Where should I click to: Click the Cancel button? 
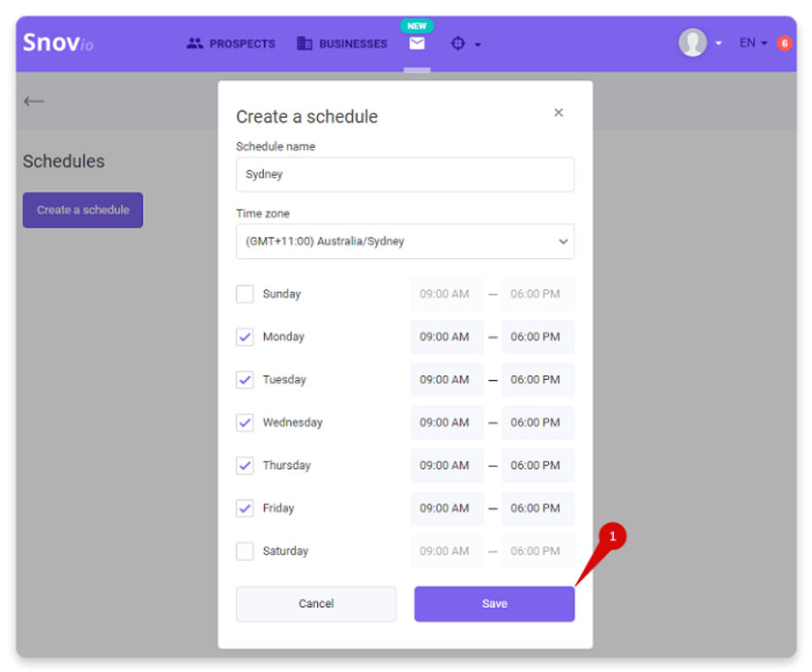(315, 603)
